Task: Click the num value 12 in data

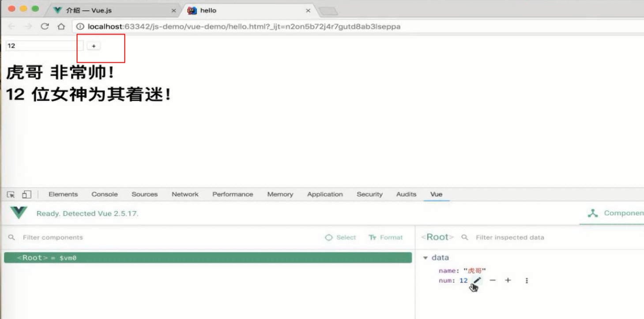Action: pyautogui.click(x=463, y=281)
